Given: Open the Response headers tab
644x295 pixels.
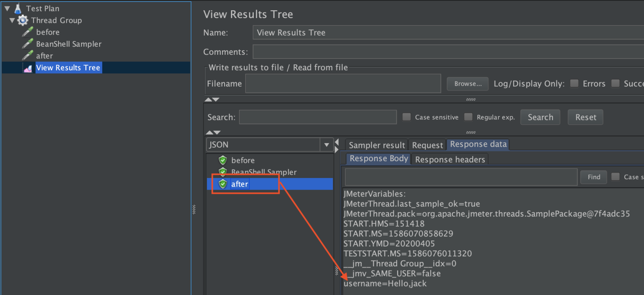Looking at the screenshot, I should tap(450, 160).
